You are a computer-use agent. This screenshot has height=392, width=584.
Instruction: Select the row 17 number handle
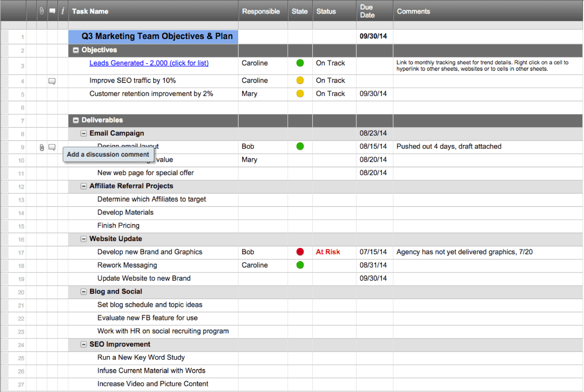(x=21, y=253)
